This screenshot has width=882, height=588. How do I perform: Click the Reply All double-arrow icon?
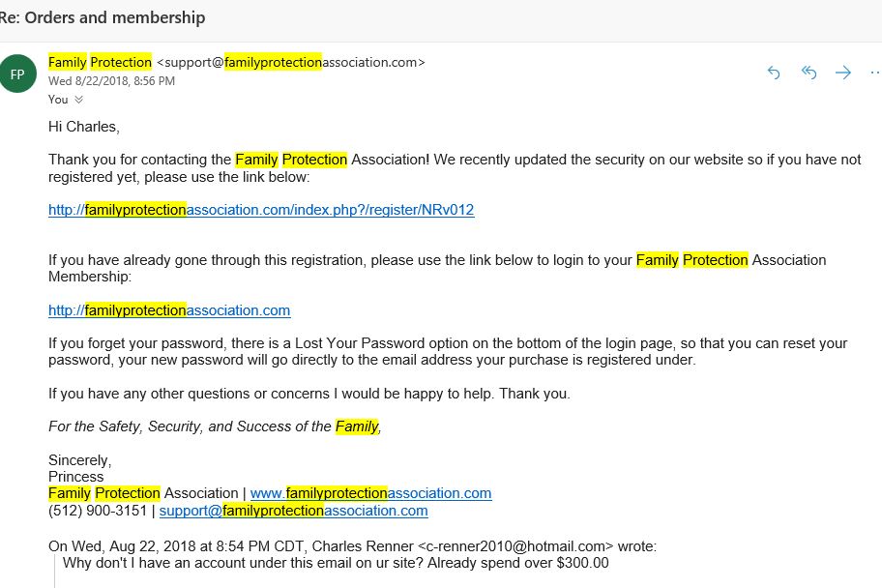pyautogui.click(x=808, y=73)
